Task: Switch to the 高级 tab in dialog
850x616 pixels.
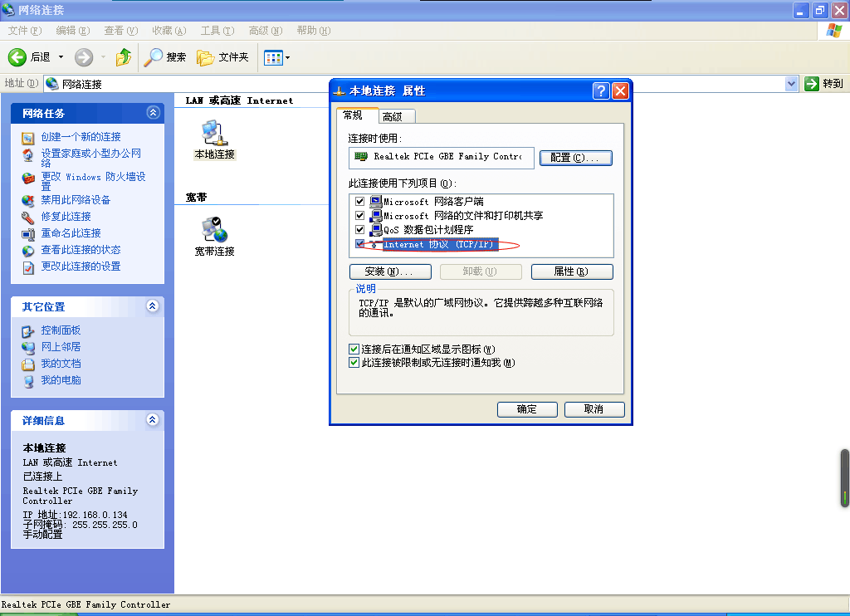Action: 397,116
